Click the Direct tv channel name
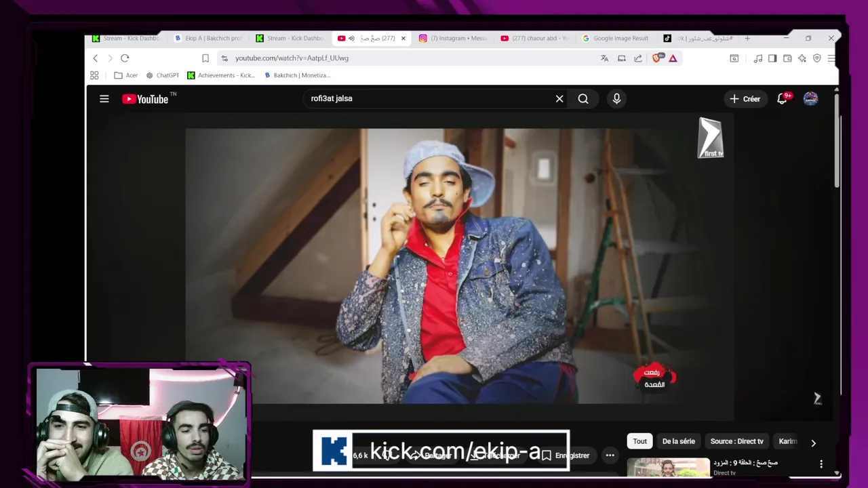Screen dimensions: 868x488 pyautogui.click(x=724, y=473)
